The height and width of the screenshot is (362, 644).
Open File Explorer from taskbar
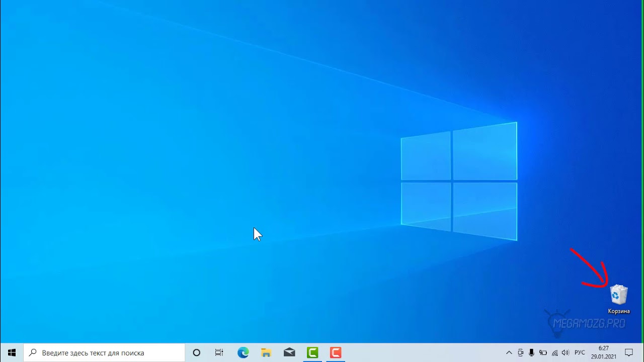point(266,352)
